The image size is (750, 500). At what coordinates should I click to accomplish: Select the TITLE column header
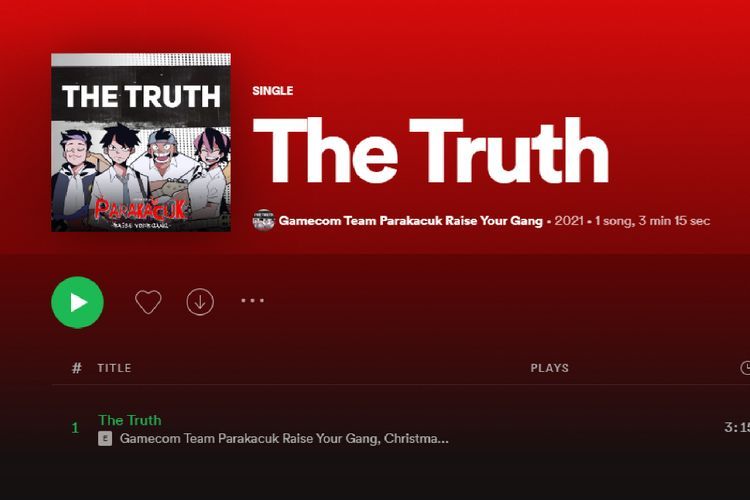click(114, 368)
